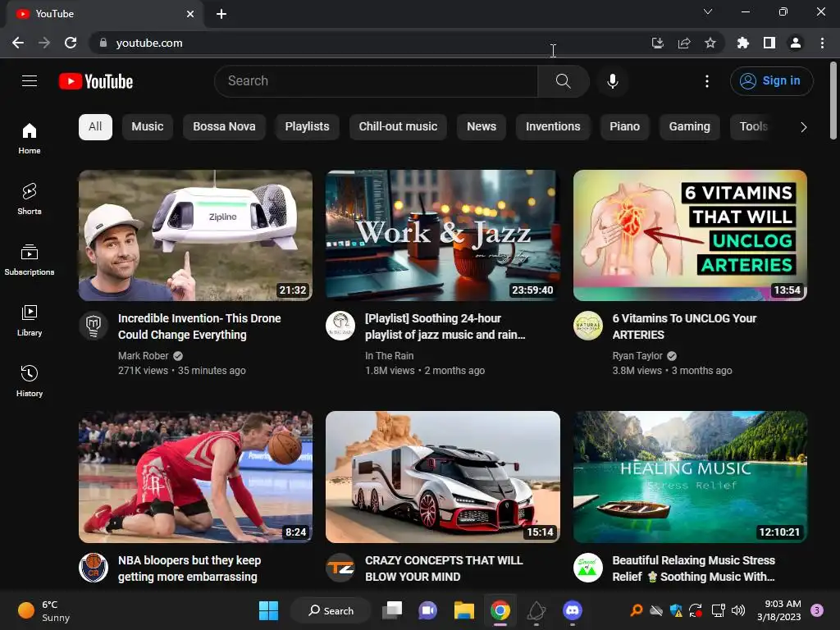
Task: Click In The Rain channel avatar
Action: click(x=340, y=325)
